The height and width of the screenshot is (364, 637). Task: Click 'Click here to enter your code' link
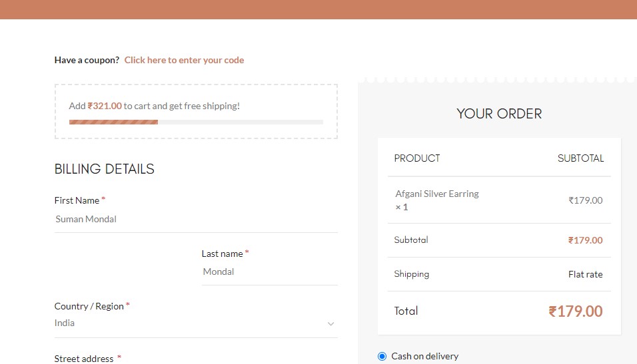click(x=184, y=60)
